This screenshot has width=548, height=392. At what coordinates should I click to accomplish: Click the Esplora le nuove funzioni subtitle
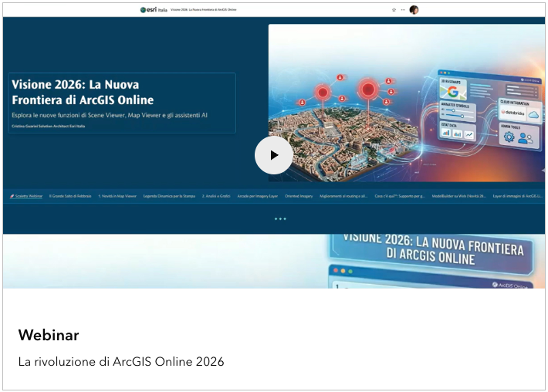110,115
